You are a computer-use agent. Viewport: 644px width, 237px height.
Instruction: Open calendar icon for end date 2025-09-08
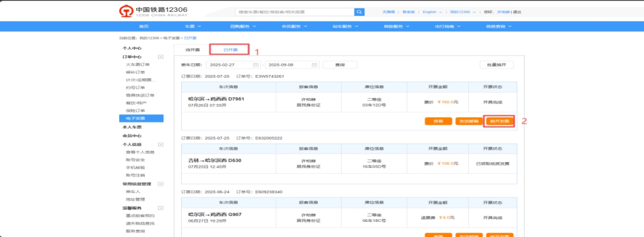(x=315, y=65)
